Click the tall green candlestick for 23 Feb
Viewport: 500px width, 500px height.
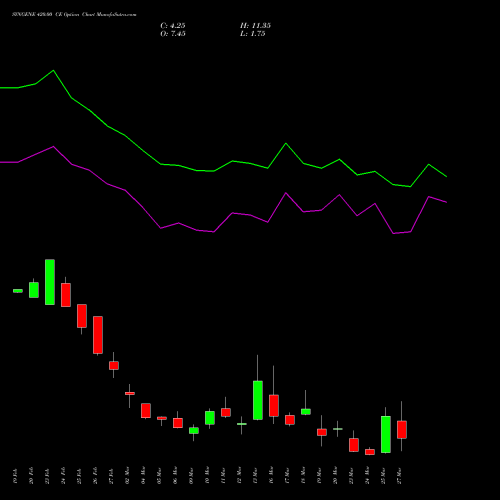(x=50, y=282)
